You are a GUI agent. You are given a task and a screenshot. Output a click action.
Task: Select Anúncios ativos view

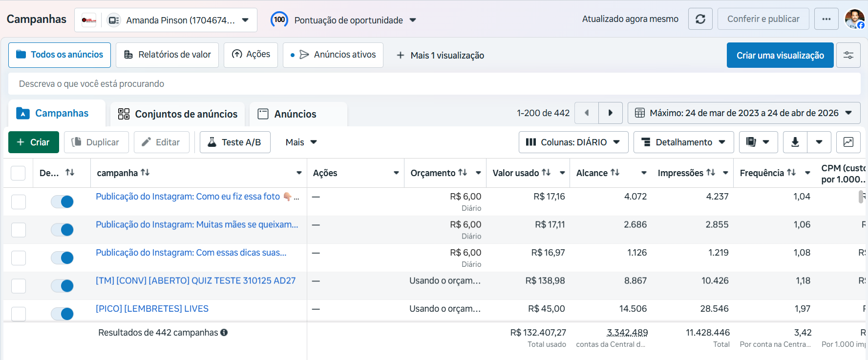(x=333, y=55)
